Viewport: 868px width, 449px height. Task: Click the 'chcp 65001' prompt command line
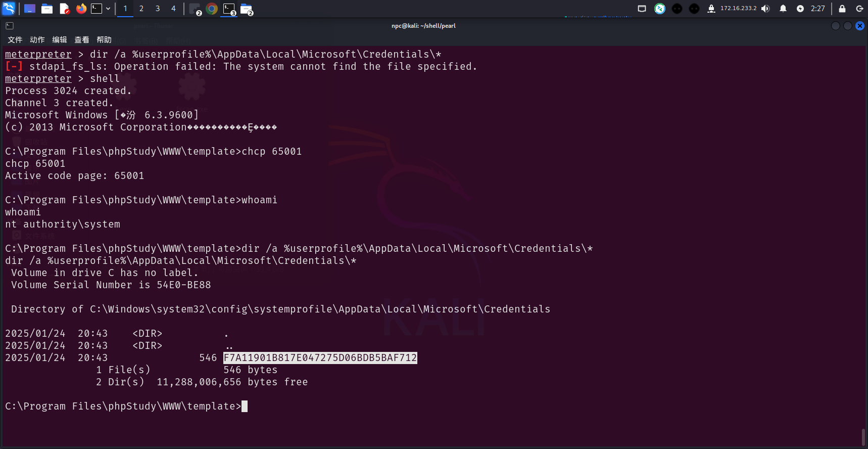point(154,152)
